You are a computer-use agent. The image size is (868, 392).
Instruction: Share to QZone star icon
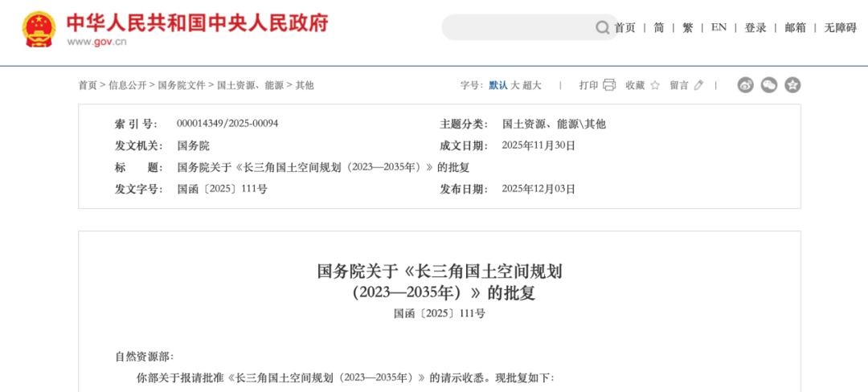[x=792, y=85]
